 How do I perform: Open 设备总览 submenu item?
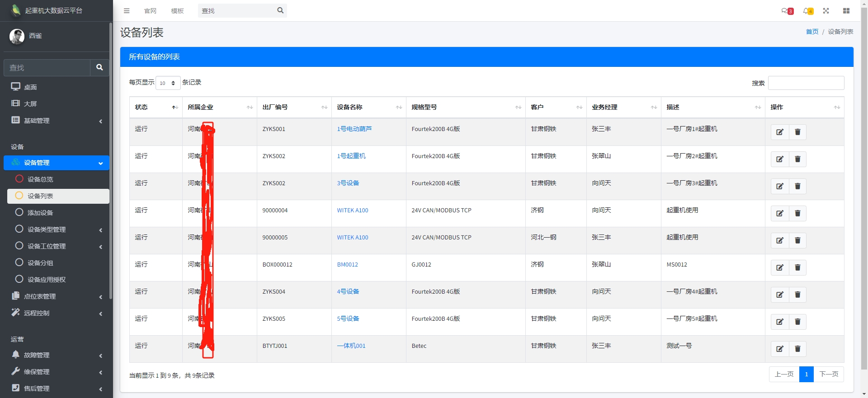[58, 179]
